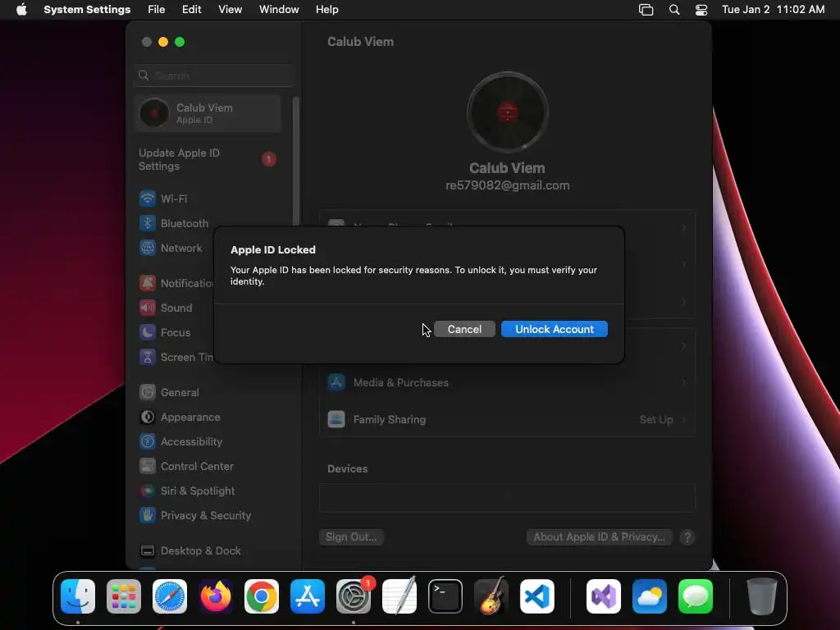
Task: Open the System Settings app menu
Action: 87,10
